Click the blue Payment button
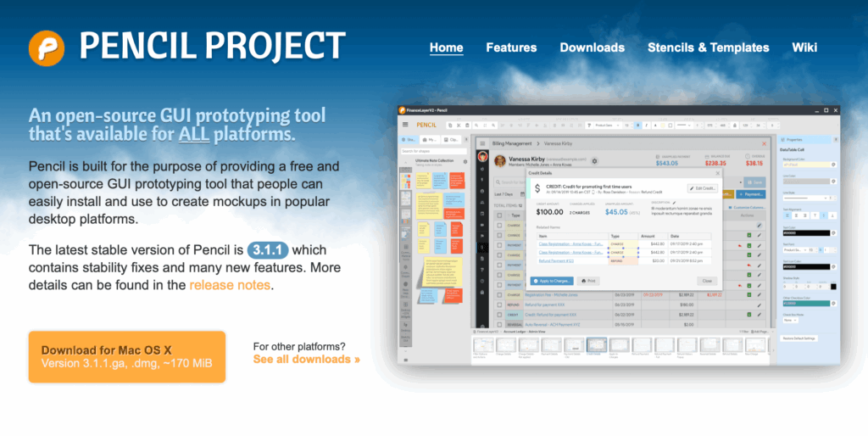Image resolution: width=868 pixels, height=436 pixels. pos(751,194)
